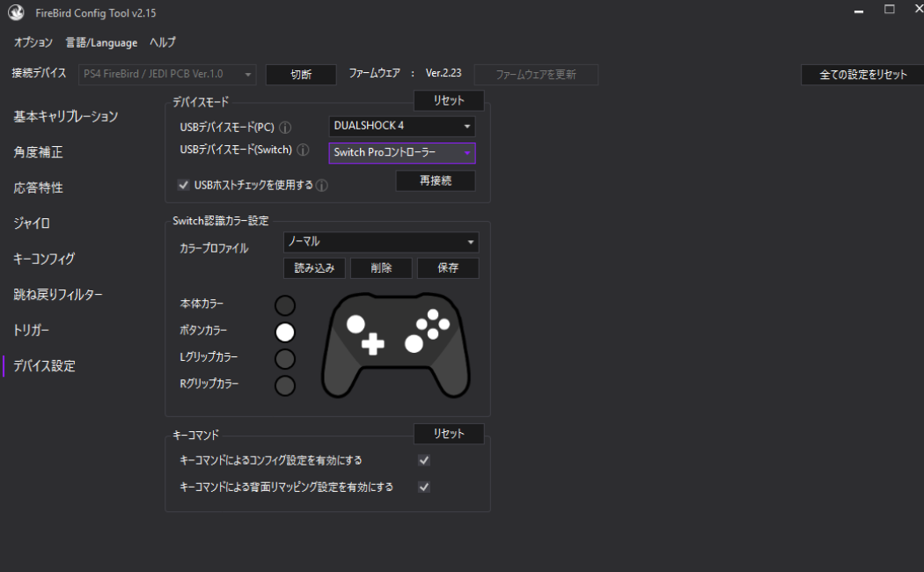Go to キーコンフィグ section
The width and height of the screenshot is (924, 572).
(44, 259)
